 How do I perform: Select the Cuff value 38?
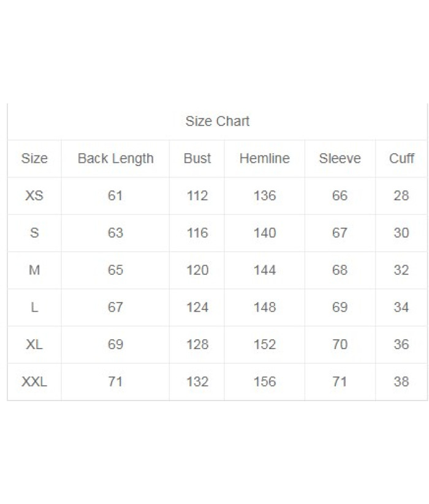401,382
